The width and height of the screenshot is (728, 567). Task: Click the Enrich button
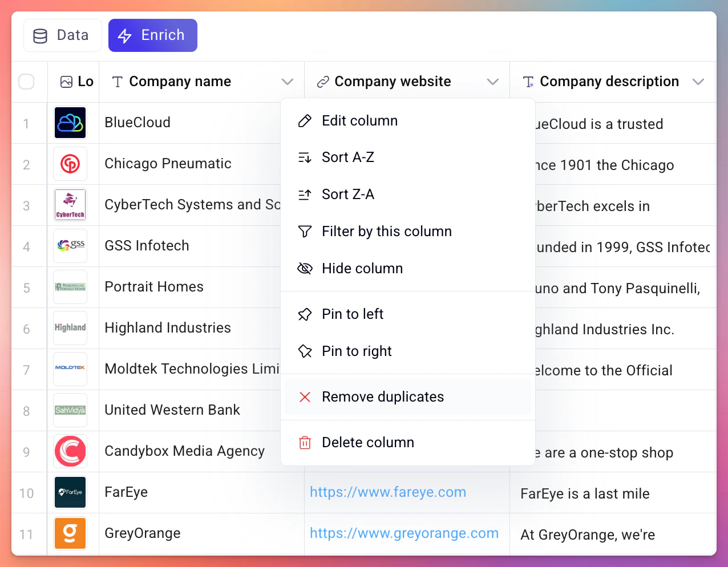coord(153,35)
